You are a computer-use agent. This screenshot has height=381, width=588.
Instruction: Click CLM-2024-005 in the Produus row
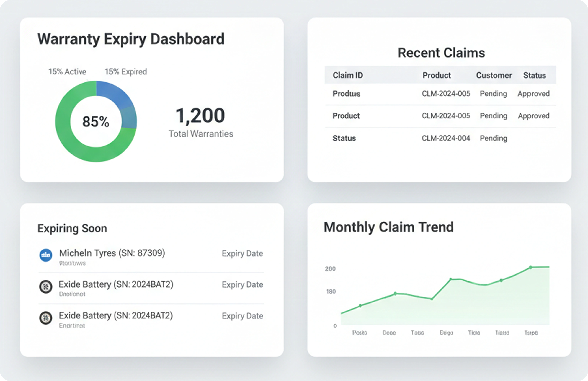(x=446, y=94)
